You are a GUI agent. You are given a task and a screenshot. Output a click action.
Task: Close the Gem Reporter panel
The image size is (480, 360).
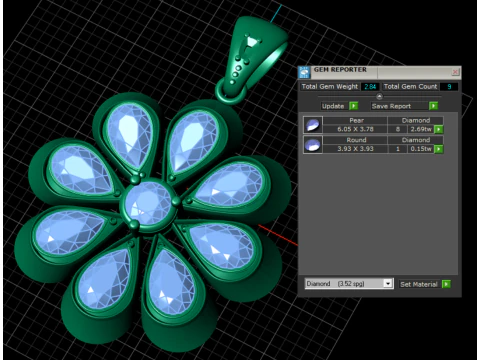[x=455, y=72]
